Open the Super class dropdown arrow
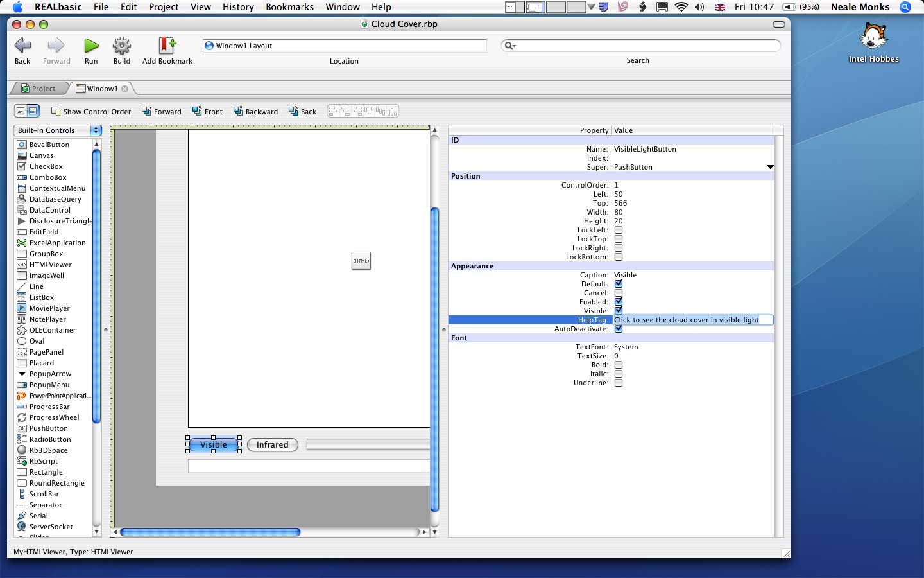The height and width of the screenshot is (578, 924). click(x=770, y=167)
